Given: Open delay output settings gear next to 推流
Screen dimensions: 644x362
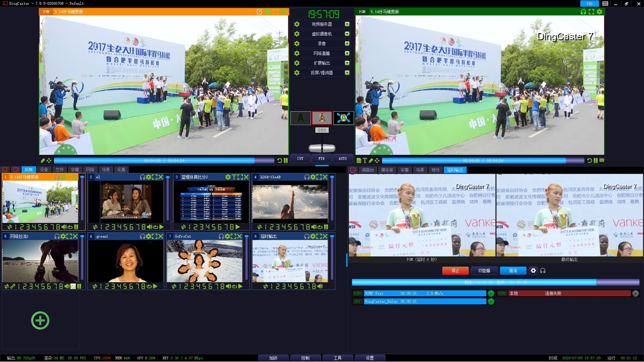Looking at the screenshot, I should point(533,270).
